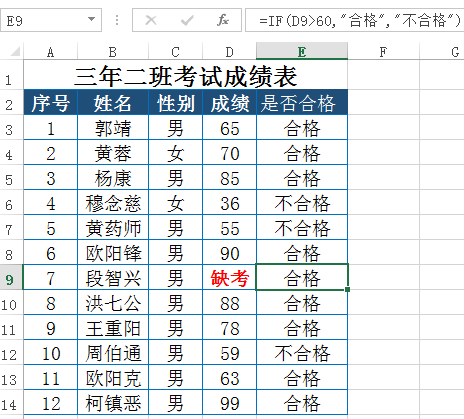Select column A header

coord(50,52)
